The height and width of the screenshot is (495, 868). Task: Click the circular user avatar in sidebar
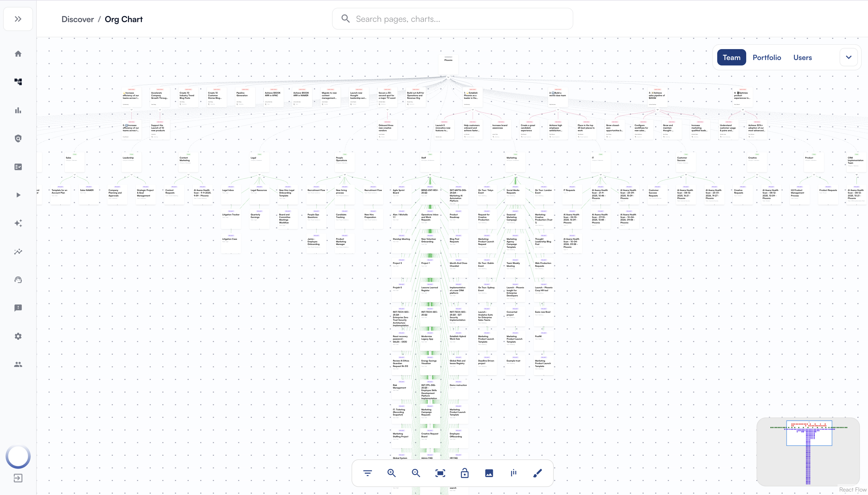pos(18,457)
